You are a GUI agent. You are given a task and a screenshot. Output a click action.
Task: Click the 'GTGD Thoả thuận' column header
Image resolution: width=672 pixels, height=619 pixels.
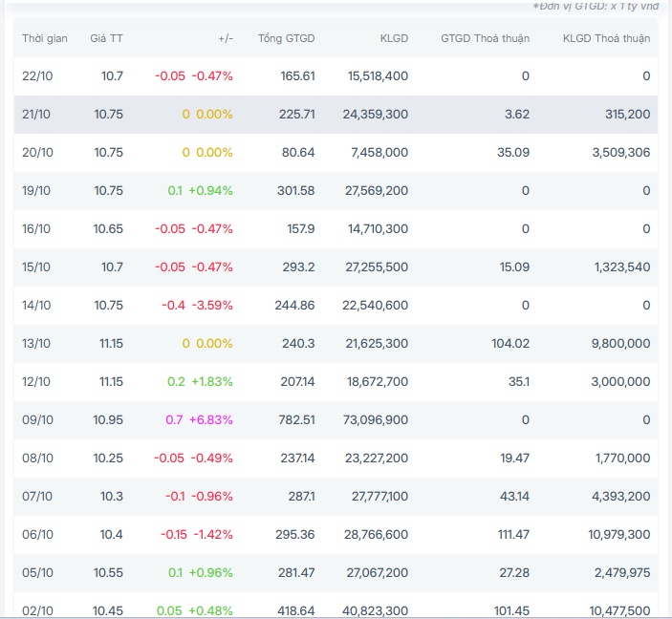click(x=486, y=38)
